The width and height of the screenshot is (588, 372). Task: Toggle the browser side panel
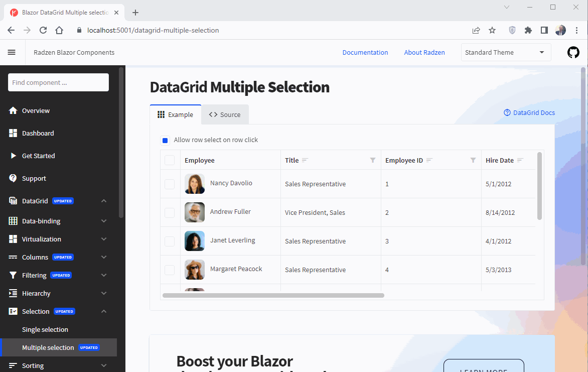click(544, 31)
